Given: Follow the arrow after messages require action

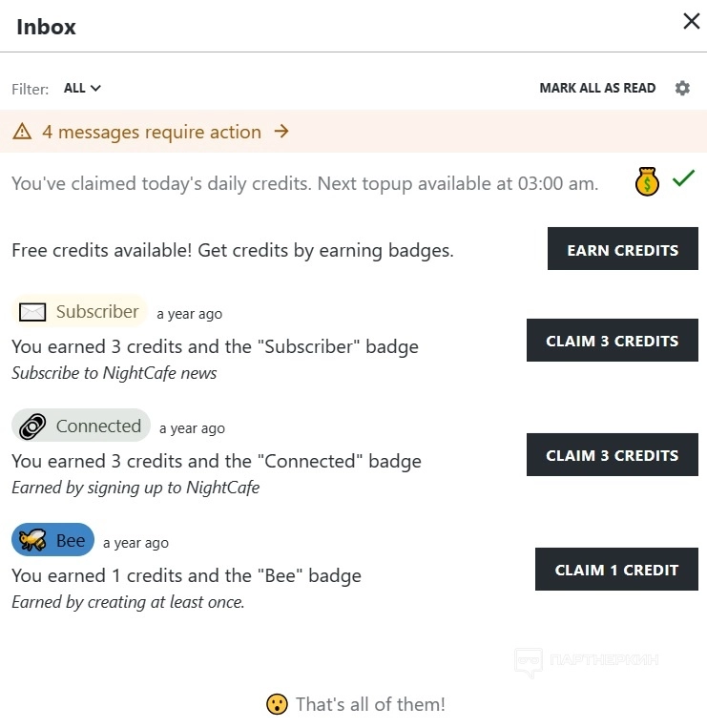Looking at the screenshot, I should pyautogui.click(x=281, y=132).
